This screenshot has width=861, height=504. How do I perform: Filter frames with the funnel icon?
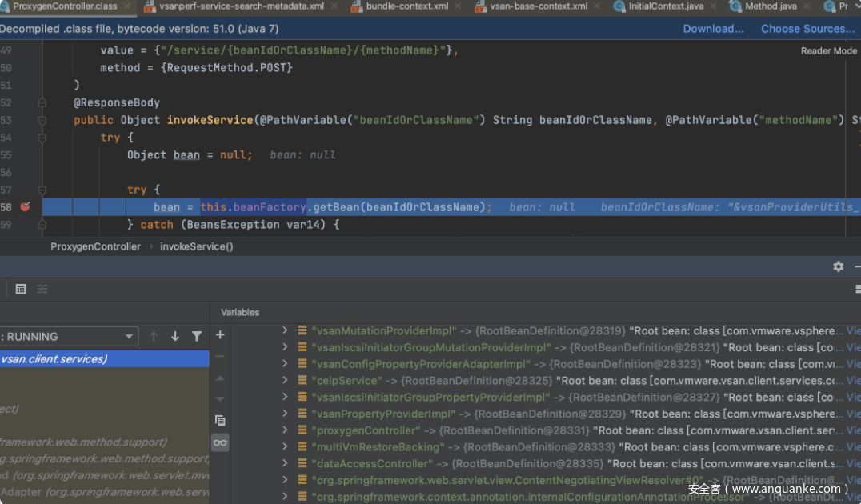click(x=197, y=337)
